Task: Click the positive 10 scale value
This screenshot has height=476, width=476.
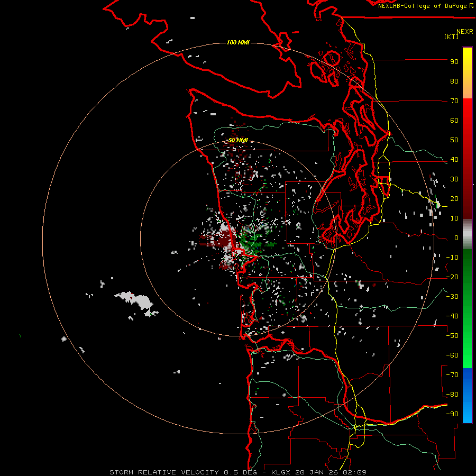Action: [x=454, y=218]
